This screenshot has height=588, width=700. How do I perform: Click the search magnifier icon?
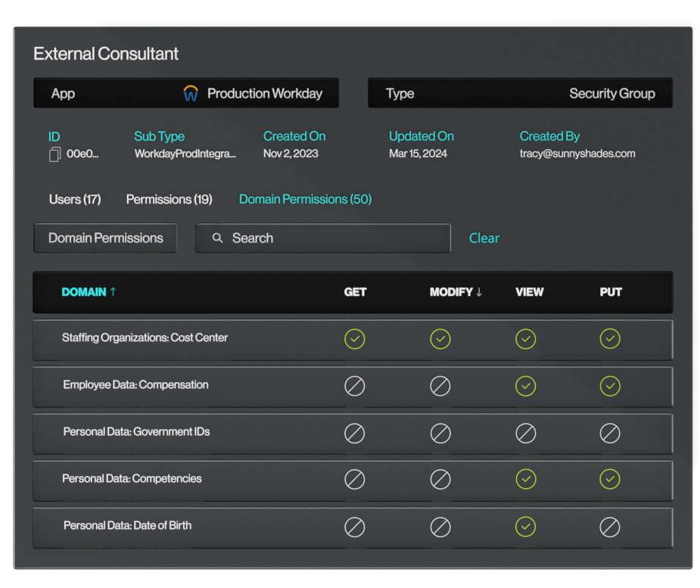point(217,238)
